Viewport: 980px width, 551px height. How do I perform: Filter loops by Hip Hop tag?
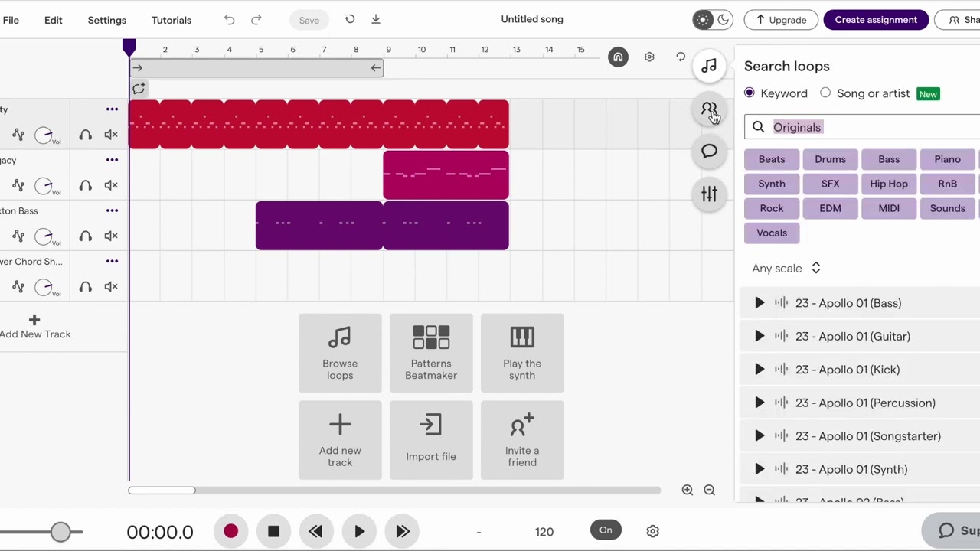click(x=889, y=184)
